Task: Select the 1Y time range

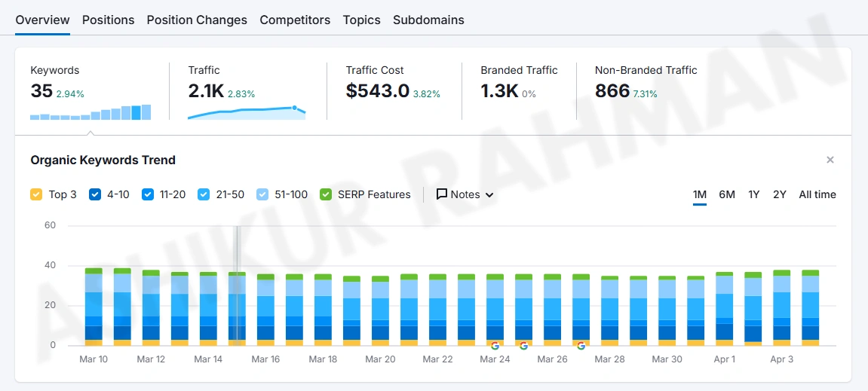Action: (754, 194)
